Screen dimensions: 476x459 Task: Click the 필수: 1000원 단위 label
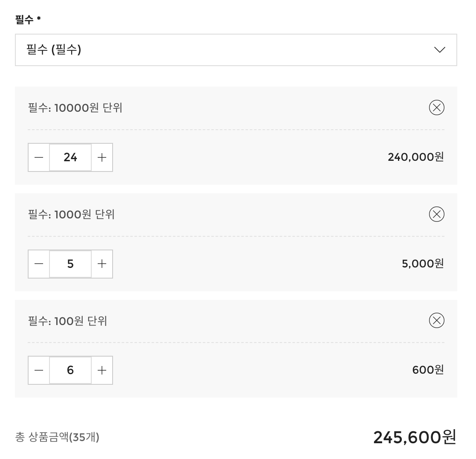tap(71, 214)
